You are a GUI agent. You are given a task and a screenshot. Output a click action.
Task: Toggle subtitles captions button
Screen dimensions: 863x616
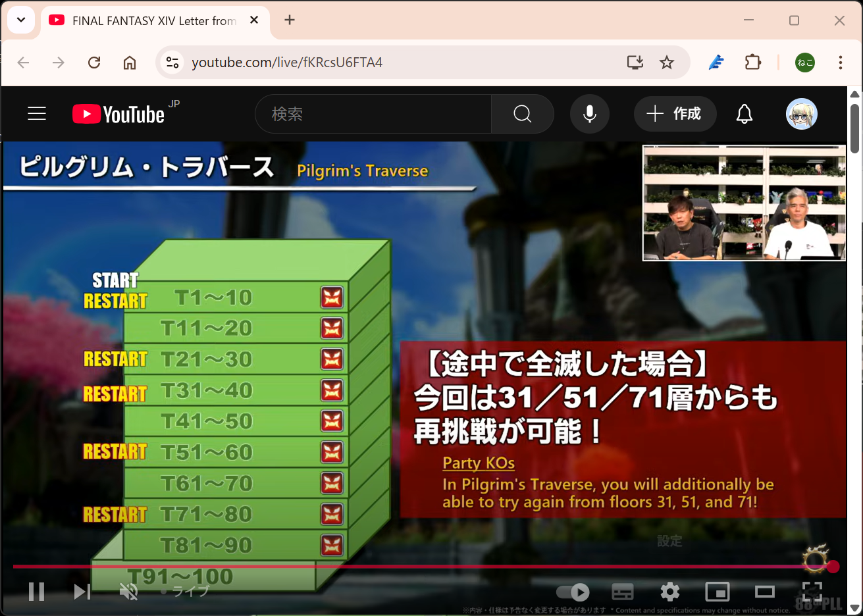pyautogui.click(x=623, y=592)
